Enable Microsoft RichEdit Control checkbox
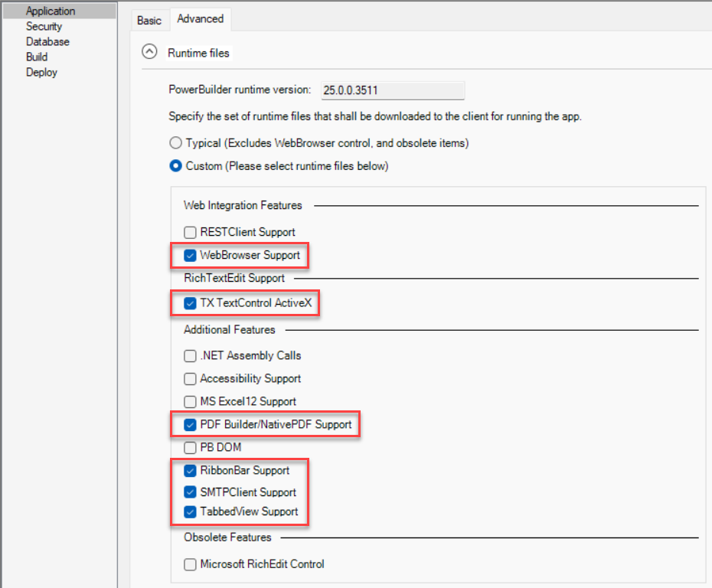This screenshot has height=588, width=712. point(191,565)
